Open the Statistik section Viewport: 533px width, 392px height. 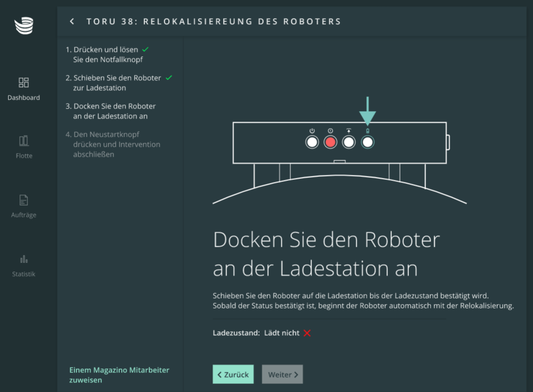tap(24, 265)
